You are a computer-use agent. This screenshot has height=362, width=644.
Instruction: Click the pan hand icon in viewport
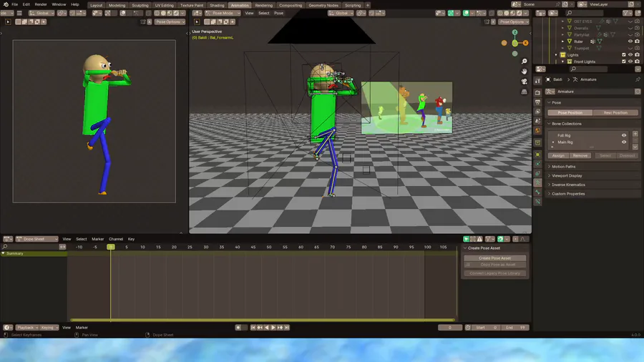pos(524,72)
